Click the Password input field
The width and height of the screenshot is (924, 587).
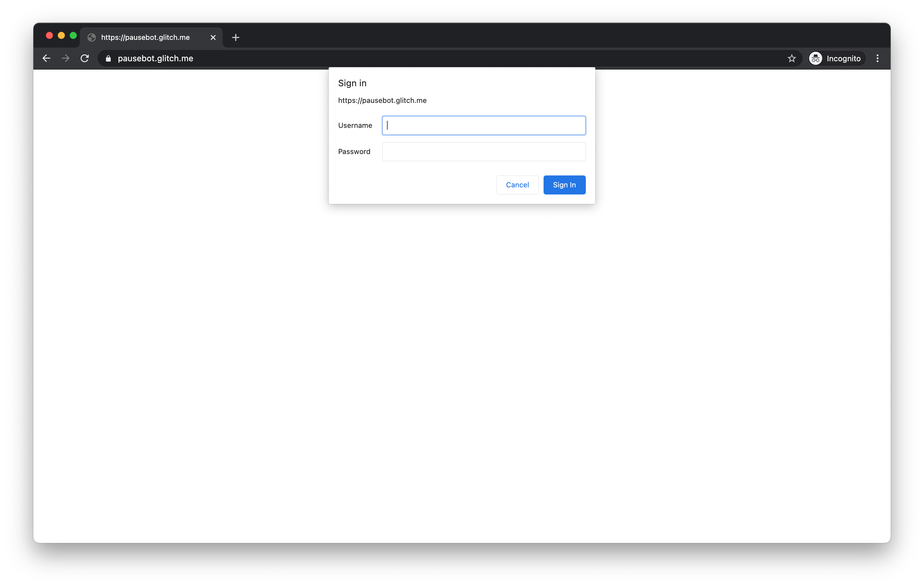[483, 151]
